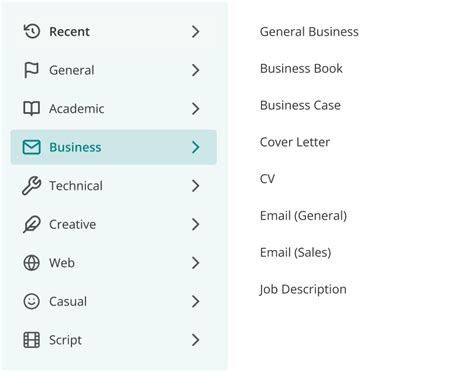
Task: Select the CV document type
Action: [x=267, y=179]
